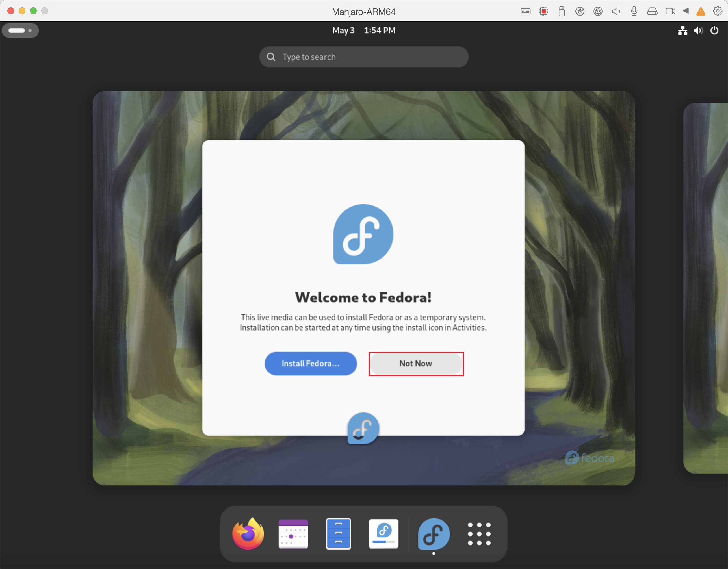Open the Files manager dock icon
Viewport: 728px width, 569px height.
(x=338, y=534)
